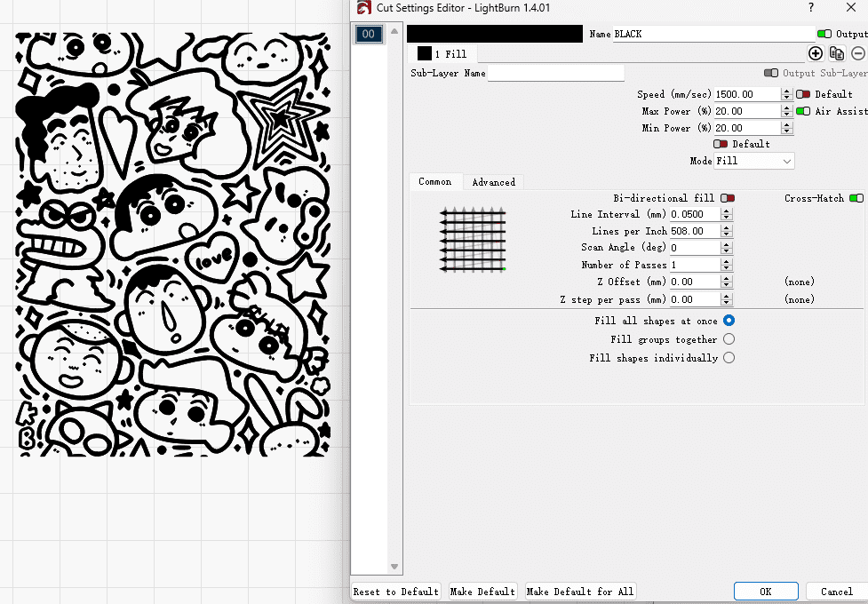The height and width of the screenshot is (604, 868).
Task: Open the Mode dropdown showing Fill
Action: [754, 161]
